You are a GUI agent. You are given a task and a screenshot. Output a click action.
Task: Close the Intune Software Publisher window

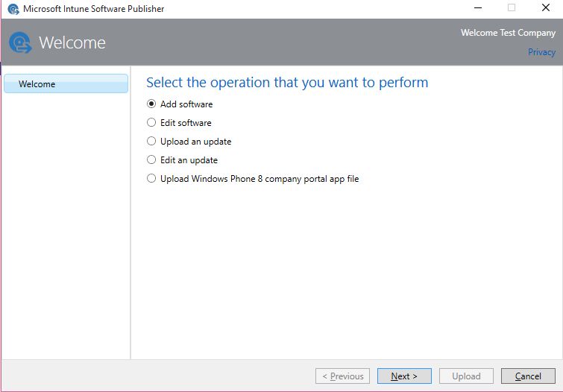(546, 8)
